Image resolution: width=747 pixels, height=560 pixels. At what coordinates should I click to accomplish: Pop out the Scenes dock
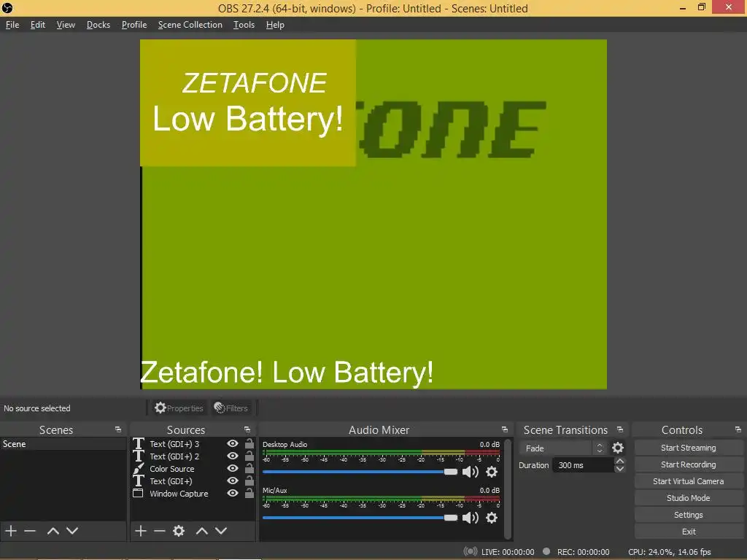pos(118,429)
